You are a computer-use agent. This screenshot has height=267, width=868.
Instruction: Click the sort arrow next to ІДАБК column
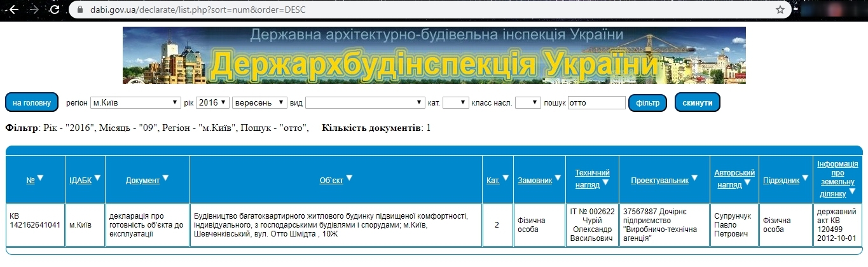pos(98,178)
